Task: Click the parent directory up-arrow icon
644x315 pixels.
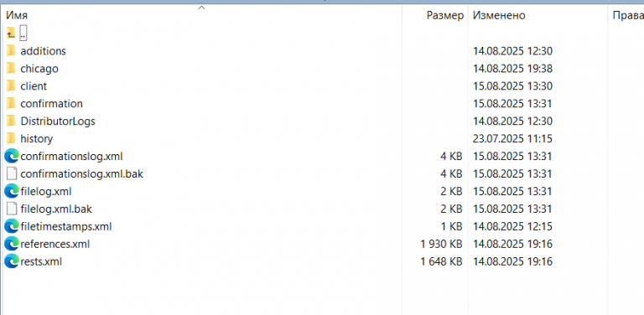Action: click(11, 34)
